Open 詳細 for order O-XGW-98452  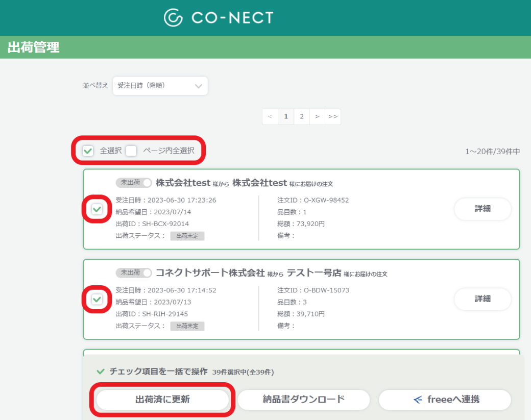tap(482, 209)
